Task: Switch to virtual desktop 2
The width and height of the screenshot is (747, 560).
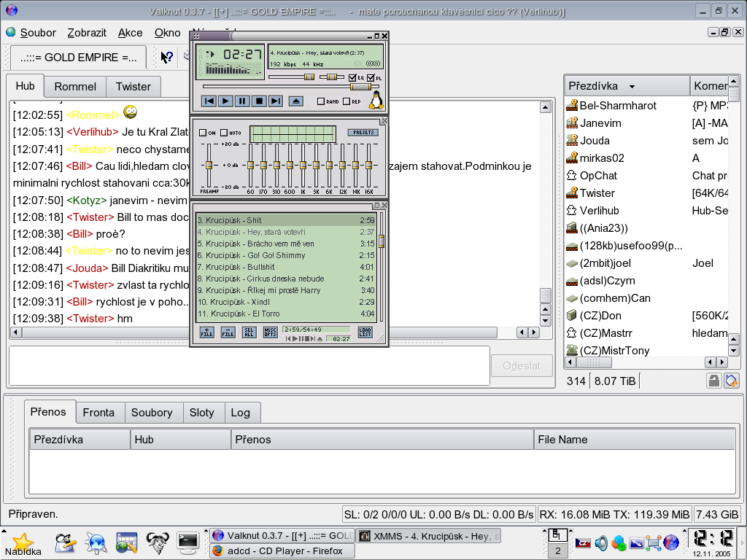Action: [557, 551]
